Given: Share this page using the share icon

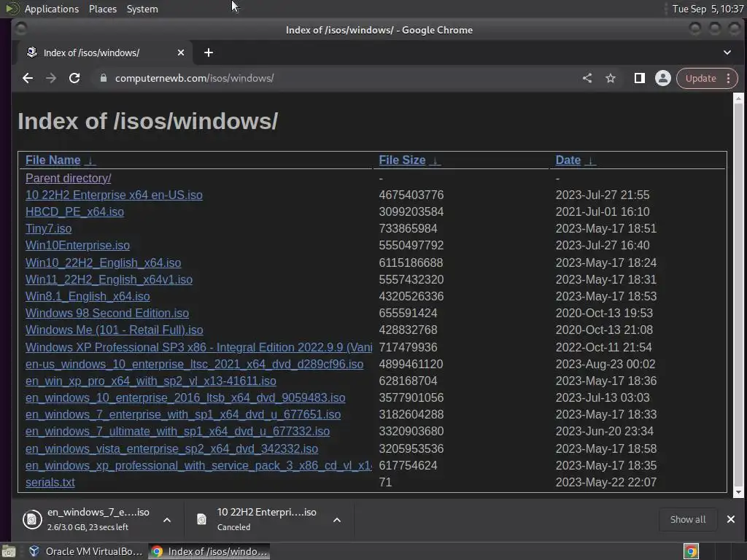Looking at the screenshot, I should pyautogui.click(x=587, y=78).
